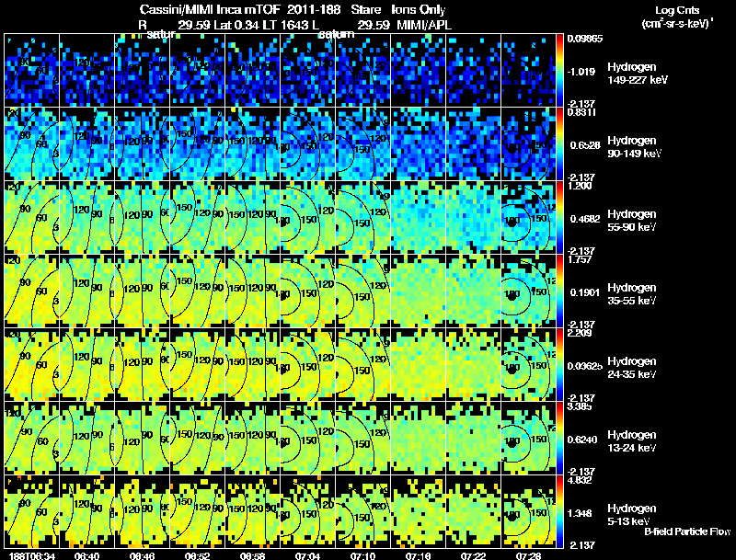Select the 'Hydrogen 35-55 keV' row label
Viewport: 736px width, 560px height.
(x=632, y=294)
